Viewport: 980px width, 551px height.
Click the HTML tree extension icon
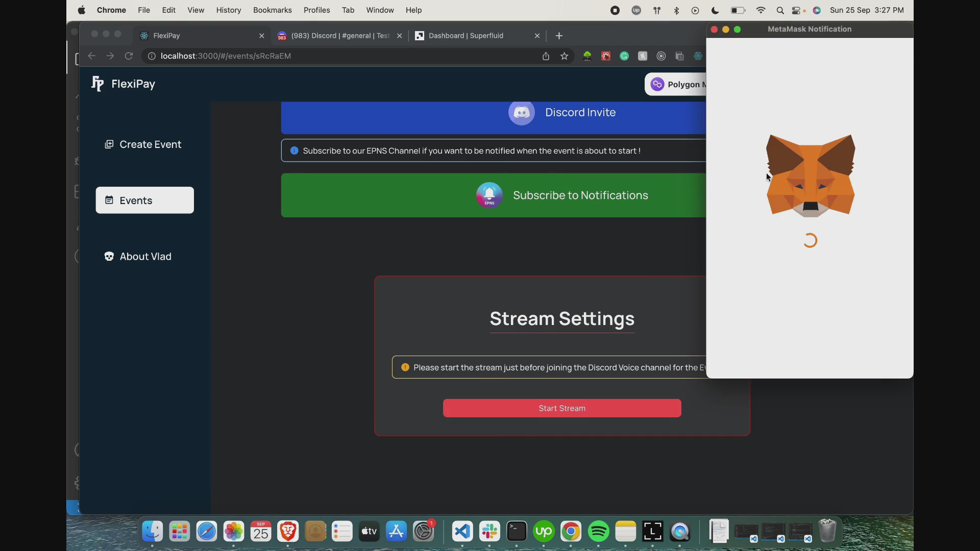point(587,56)
